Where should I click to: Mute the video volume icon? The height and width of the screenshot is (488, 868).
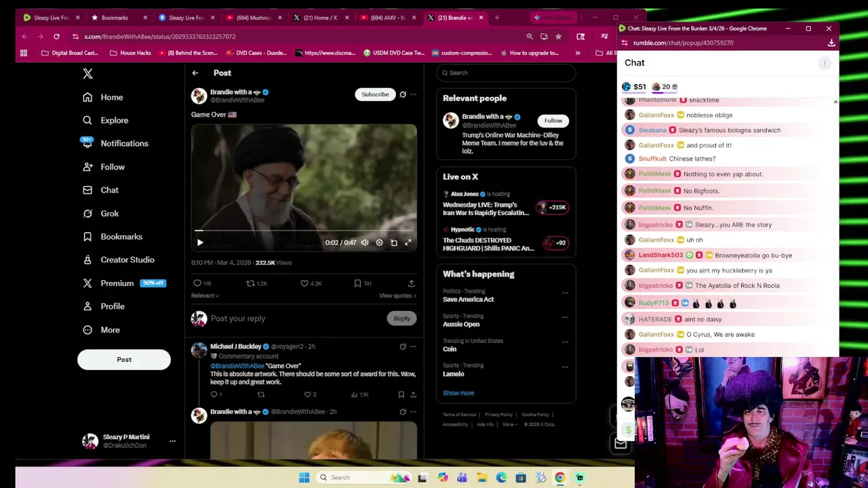click(x=365, y=243)
